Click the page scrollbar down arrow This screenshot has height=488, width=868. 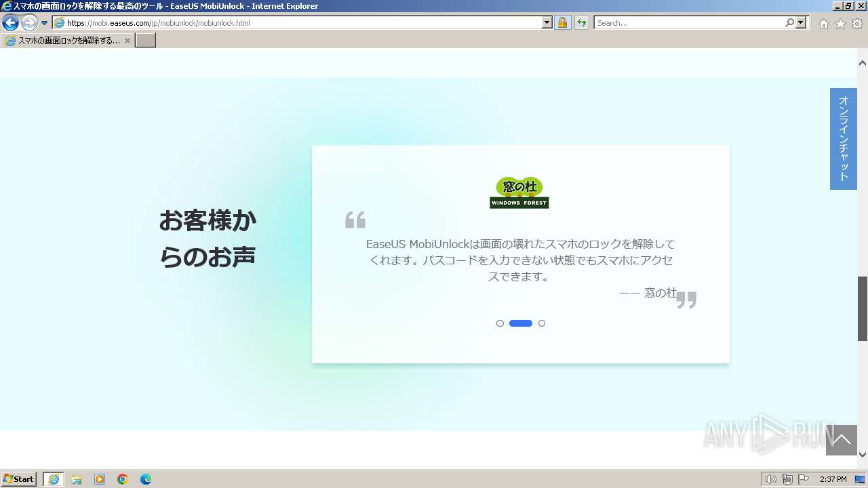[x=863, y=454]
